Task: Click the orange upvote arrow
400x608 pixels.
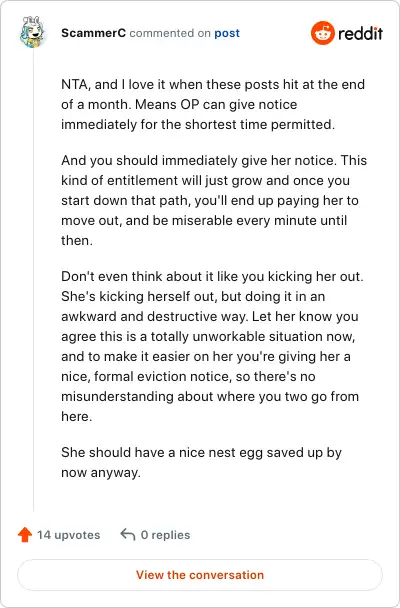Action: pyautogui.click(x=25, y=535)
